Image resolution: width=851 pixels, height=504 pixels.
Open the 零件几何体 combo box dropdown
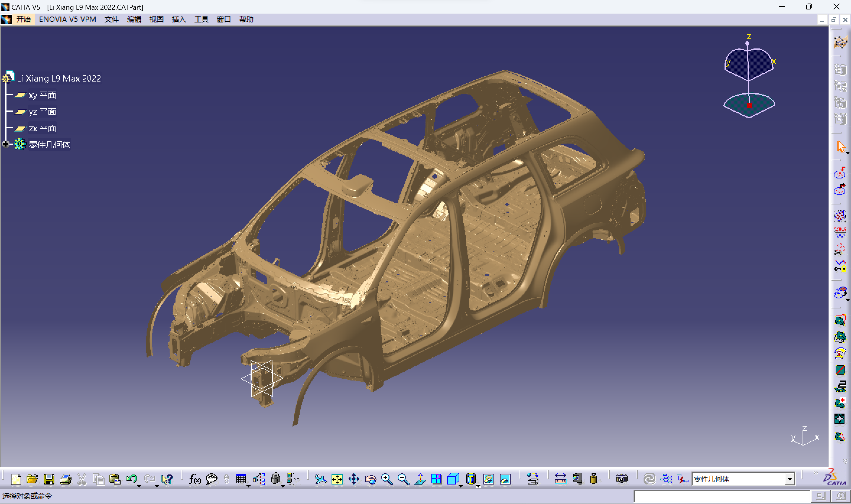(x=790, y=479)
